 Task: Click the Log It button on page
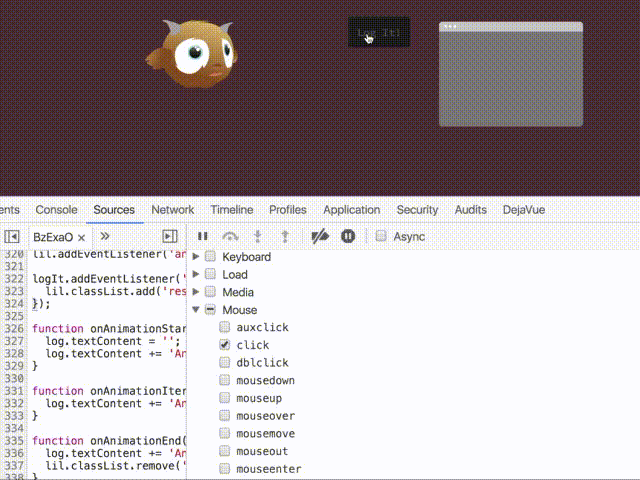tap(379, 32)
